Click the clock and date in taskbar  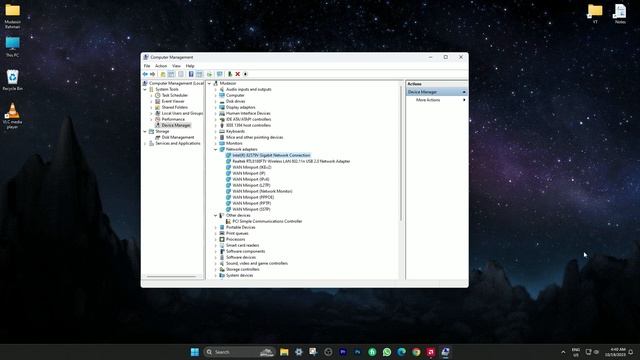click(616, 352)
